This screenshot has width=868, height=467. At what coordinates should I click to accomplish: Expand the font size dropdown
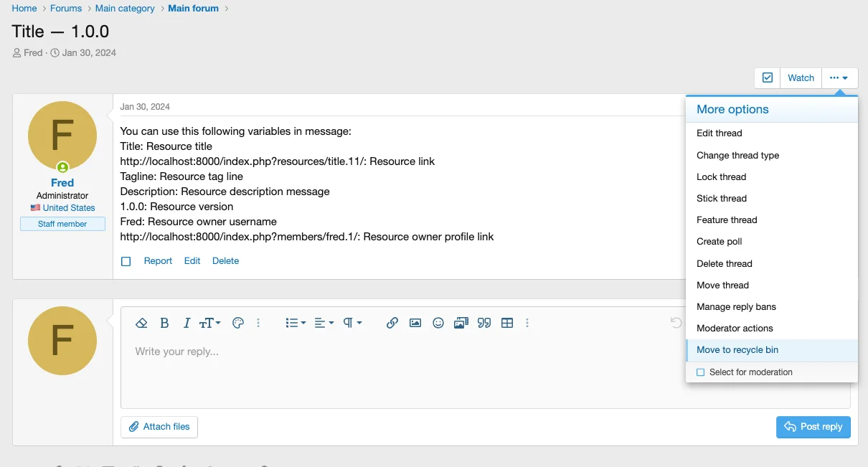click(209, 324)
